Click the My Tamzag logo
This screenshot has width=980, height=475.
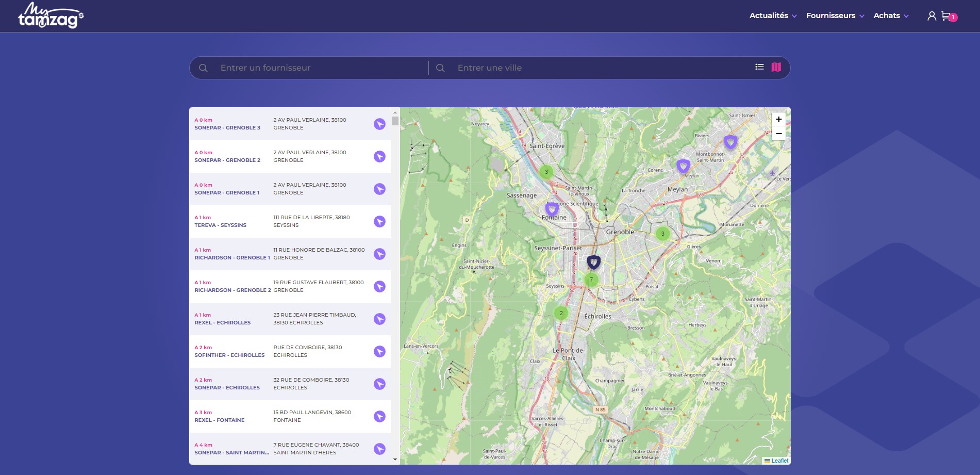coord(51,15)
